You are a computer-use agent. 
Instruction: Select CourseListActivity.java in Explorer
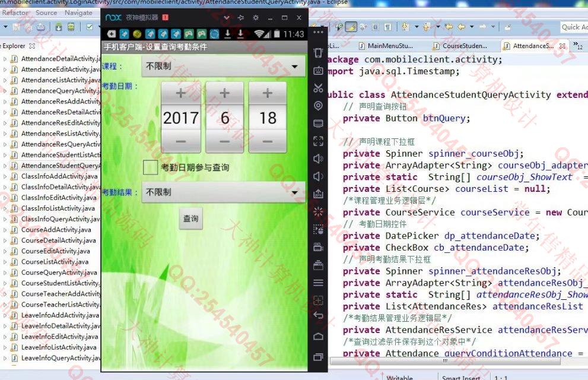pos(55,261)
